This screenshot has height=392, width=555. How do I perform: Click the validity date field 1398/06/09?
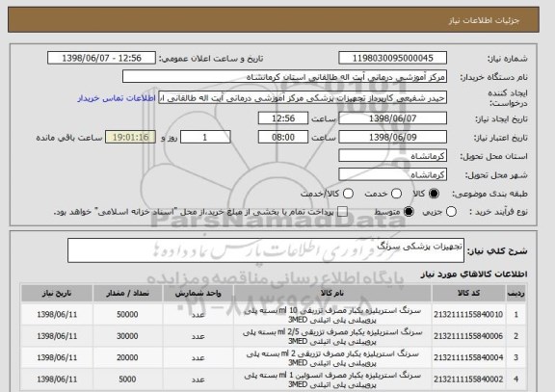392,137
